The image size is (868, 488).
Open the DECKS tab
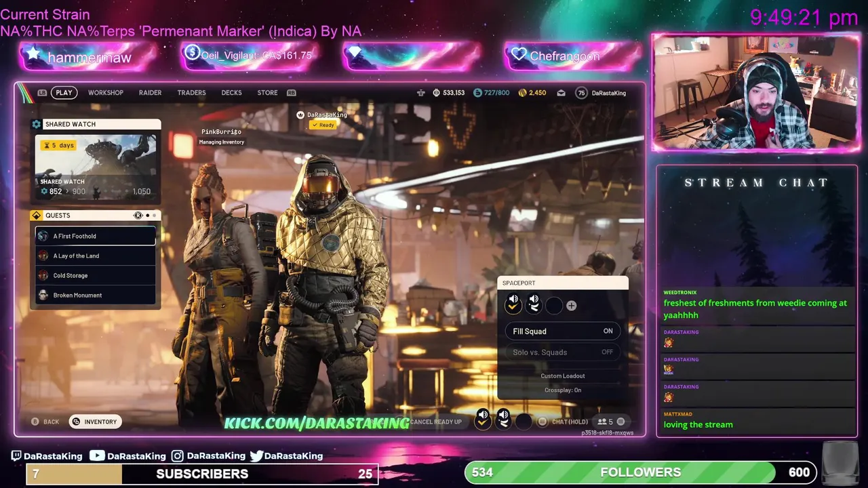point(231,93)
